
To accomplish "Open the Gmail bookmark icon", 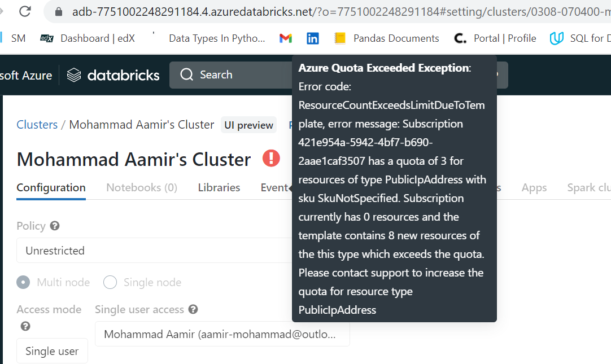I will point(286,38).
